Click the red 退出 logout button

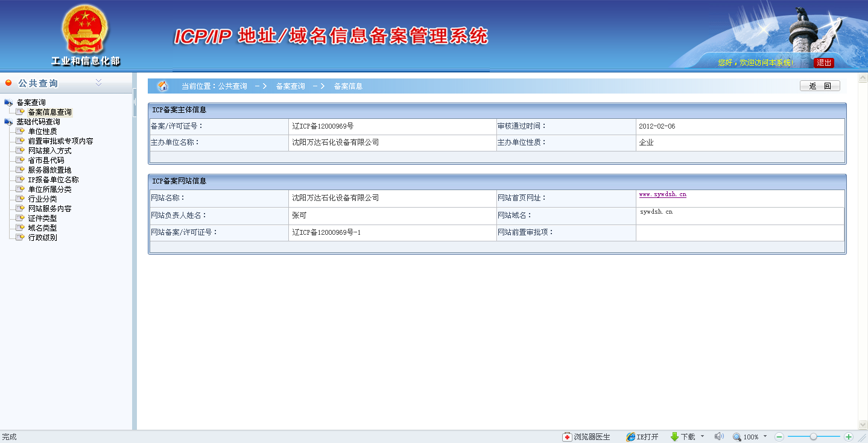(x=823, y=63)
